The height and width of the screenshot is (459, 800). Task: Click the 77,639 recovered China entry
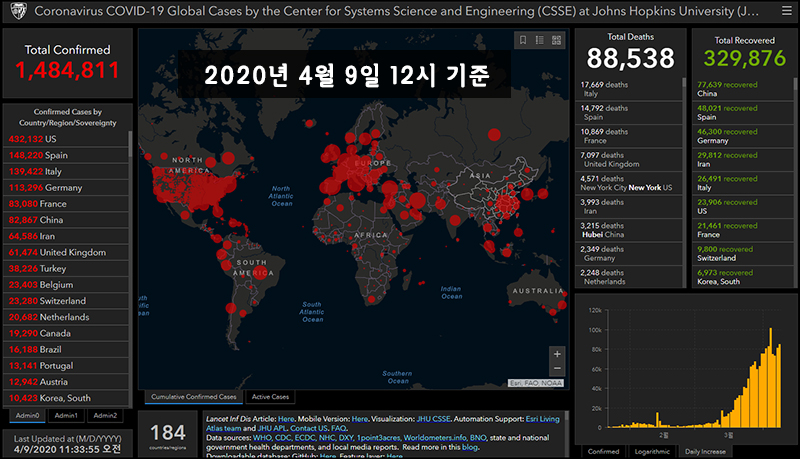[x=743, y=89]
